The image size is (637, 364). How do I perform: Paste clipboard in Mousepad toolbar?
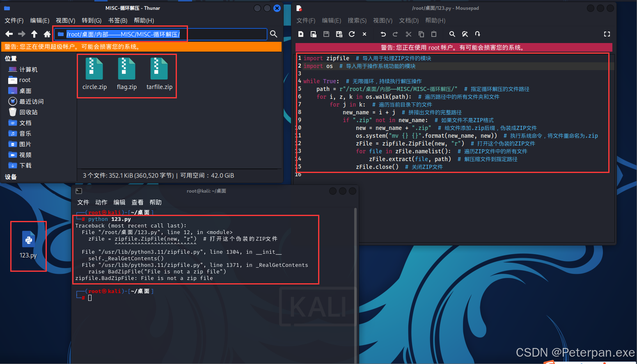click(434, 34)
